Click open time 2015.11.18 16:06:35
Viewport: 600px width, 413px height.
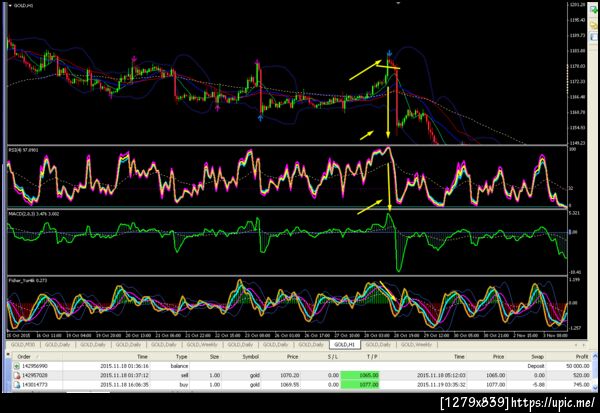click(x=124, y=385)
